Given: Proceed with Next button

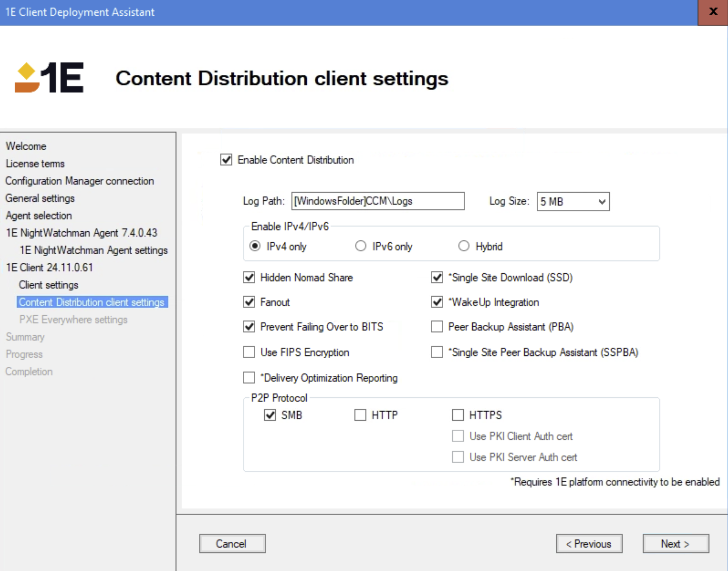Looking at the screenshot, I should click(x=676, y=544).
